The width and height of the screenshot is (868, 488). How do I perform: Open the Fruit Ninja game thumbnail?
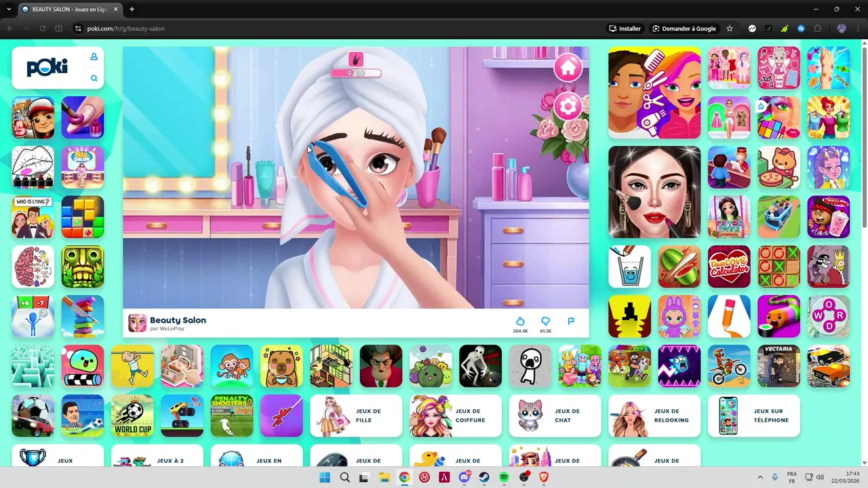679,266
